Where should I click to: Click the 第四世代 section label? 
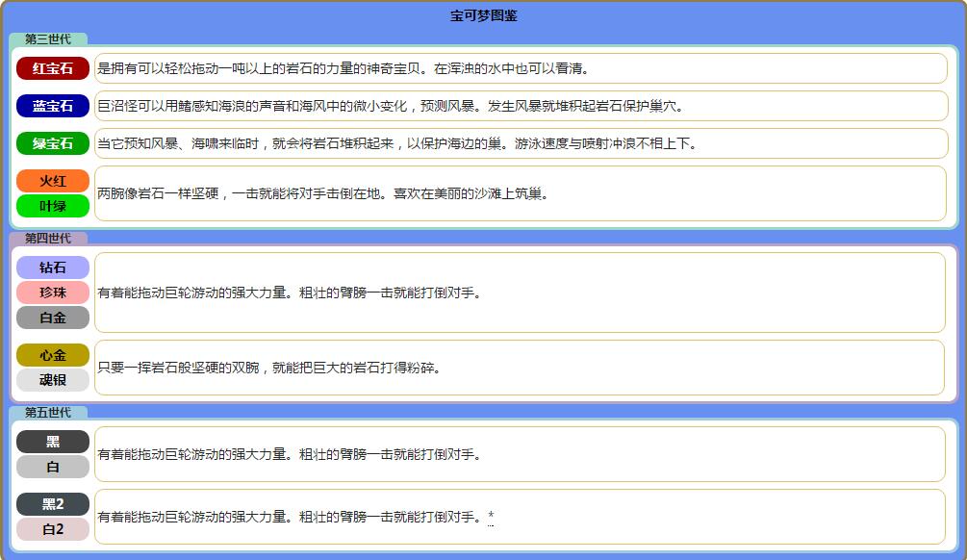pos(48,238)
